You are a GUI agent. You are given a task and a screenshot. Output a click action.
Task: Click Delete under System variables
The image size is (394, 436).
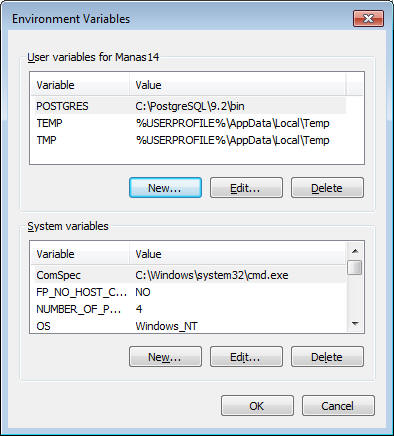point(327,357)
